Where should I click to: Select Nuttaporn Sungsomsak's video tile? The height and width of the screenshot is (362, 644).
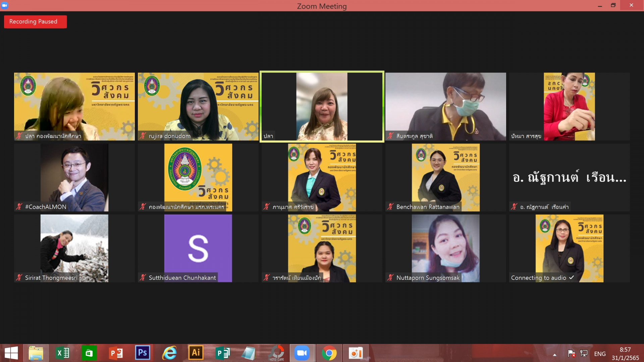[446, 248]
